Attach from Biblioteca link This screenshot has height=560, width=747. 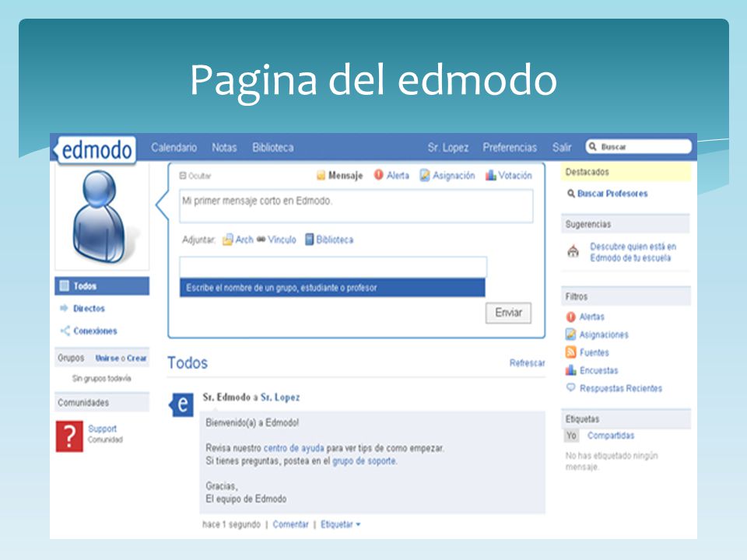(x=335, y=240)
